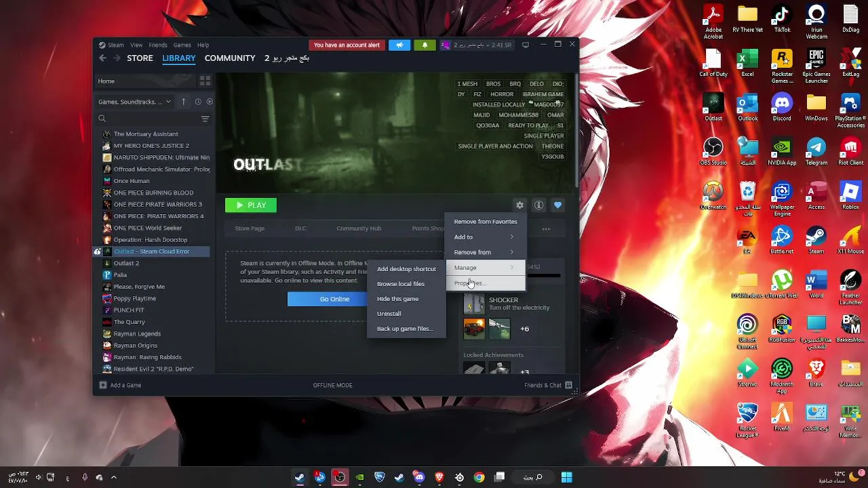Image resolution: width=868 pixels, height=488 pixels.
Task: Select Add desktop shortcut
Action: (406, 269)
